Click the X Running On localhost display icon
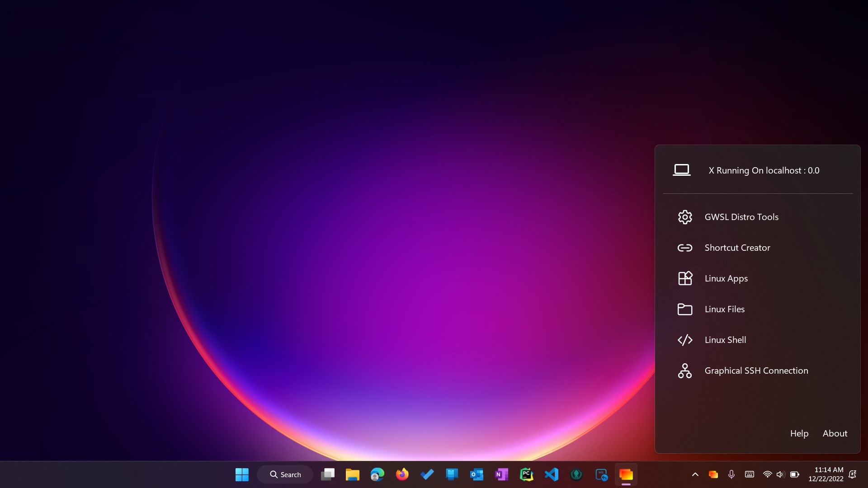This screenshot has width=868, height=488. click(682, 170)
